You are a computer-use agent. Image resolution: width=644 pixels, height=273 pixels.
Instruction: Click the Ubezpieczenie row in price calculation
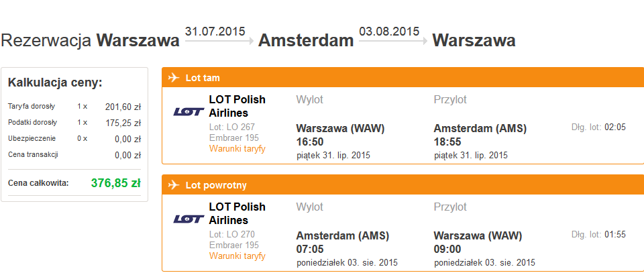[x=74, y=139]
